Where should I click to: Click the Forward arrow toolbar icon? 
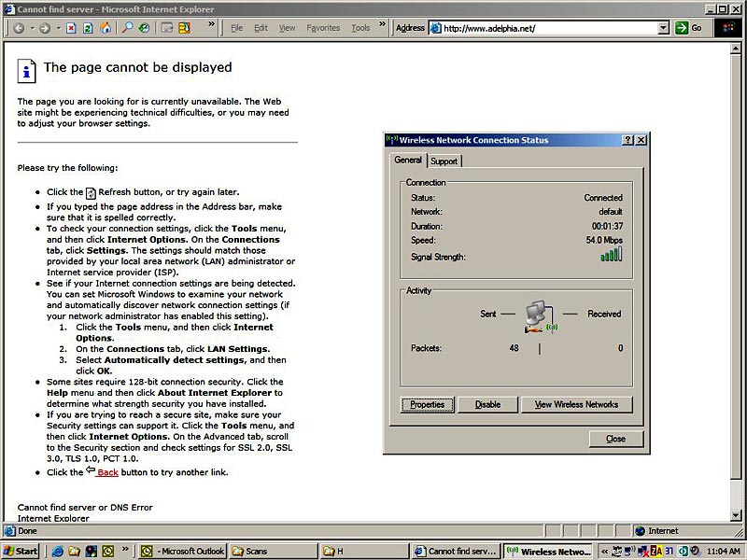click(x=44, y=28)
